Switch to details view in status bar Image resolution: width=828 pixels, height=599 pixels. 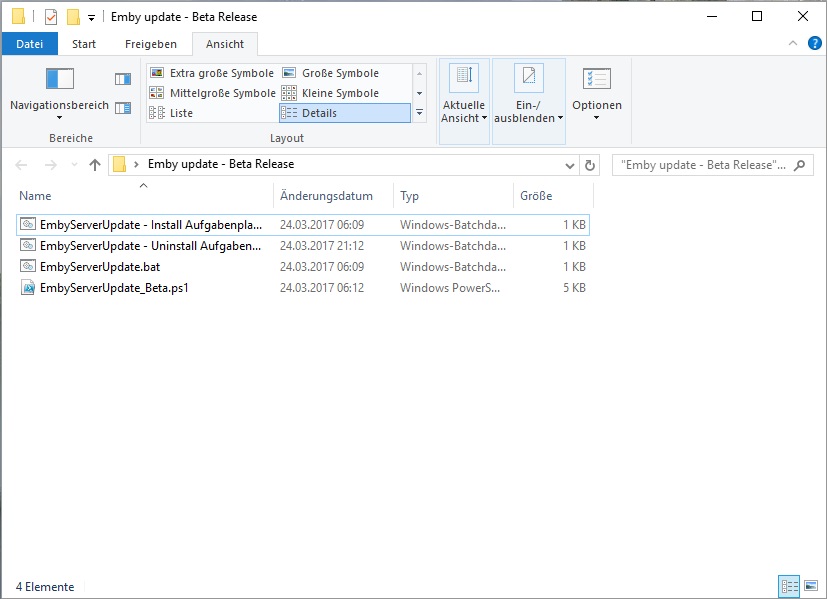click(x=789, y=586)
